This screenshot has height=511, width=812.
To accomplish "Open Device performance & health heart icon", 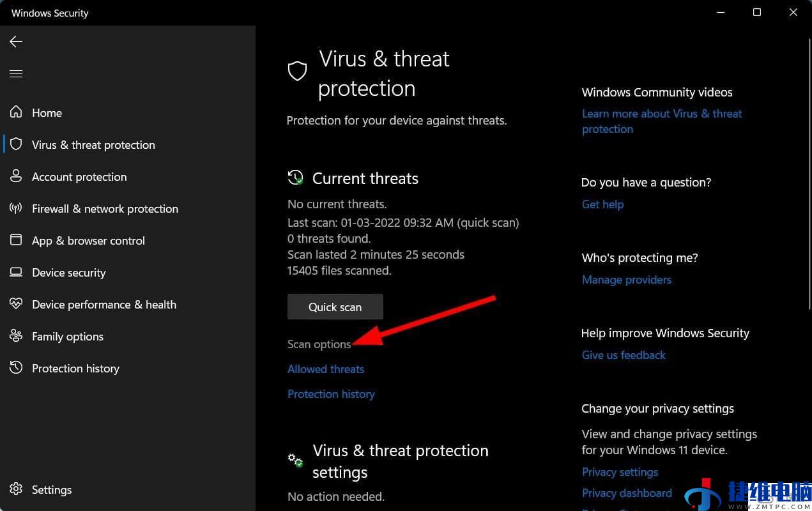I will point(16,304).
